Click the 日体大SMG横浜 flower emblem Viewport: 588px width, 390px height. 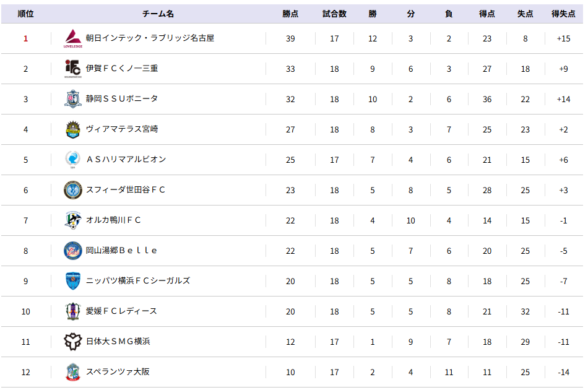click(x=73, y=342)
